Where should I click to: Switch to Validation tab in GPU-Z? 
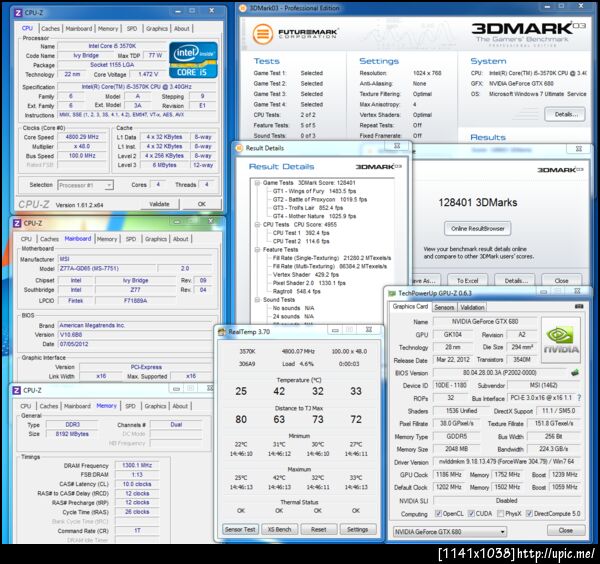472,307
